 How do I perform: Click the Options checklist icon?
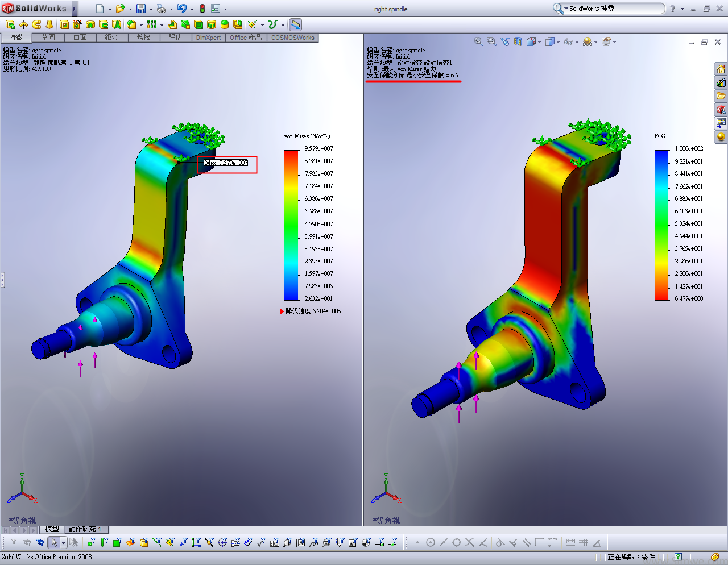[216, 9]
